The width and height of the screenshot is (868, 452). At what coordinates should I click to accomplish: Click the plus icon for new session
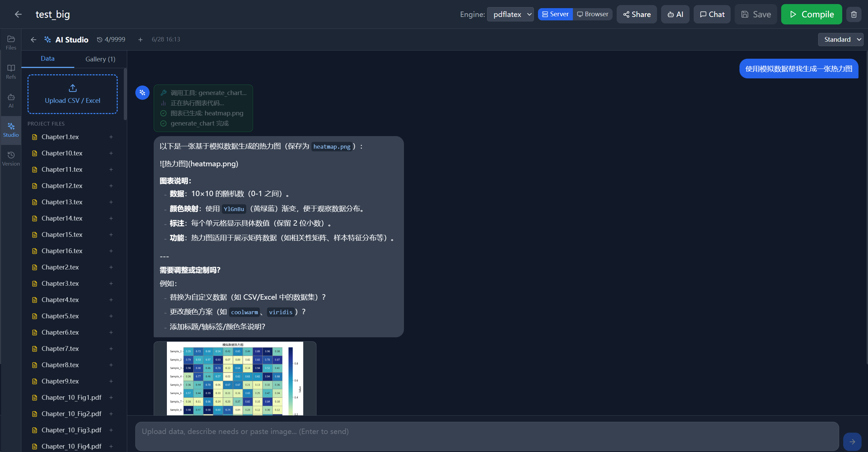click(x=140, y=40)
